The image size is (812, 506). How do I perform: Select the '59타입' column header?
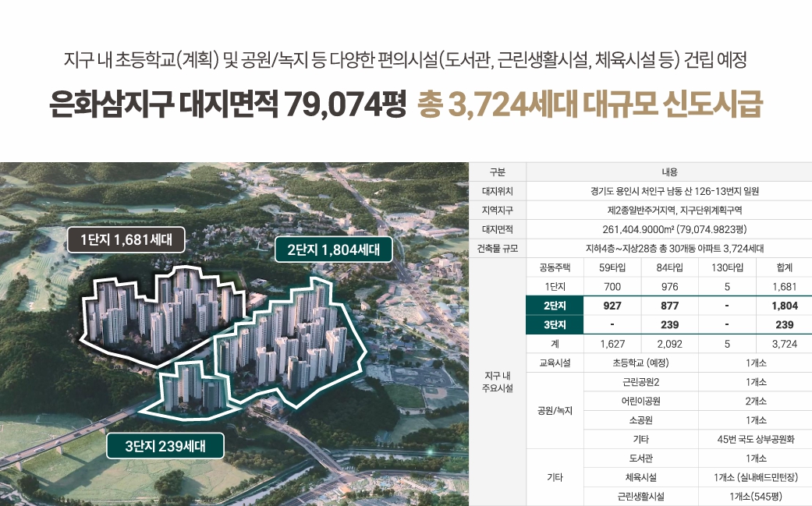(x=612, y=267)
